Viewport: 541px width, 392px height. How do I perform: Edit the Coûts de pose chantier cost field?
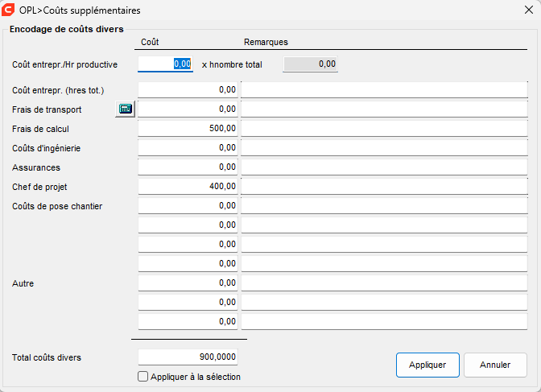point(188,206)
